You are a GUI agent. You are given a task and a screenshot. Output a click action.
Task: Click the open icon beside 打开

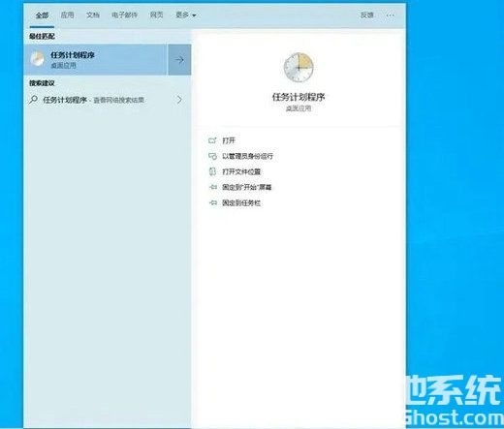[x=212, y=140]
